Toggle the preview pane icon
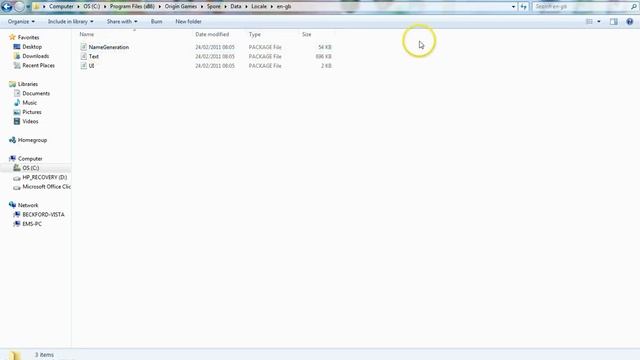 [x=613, y=22]
